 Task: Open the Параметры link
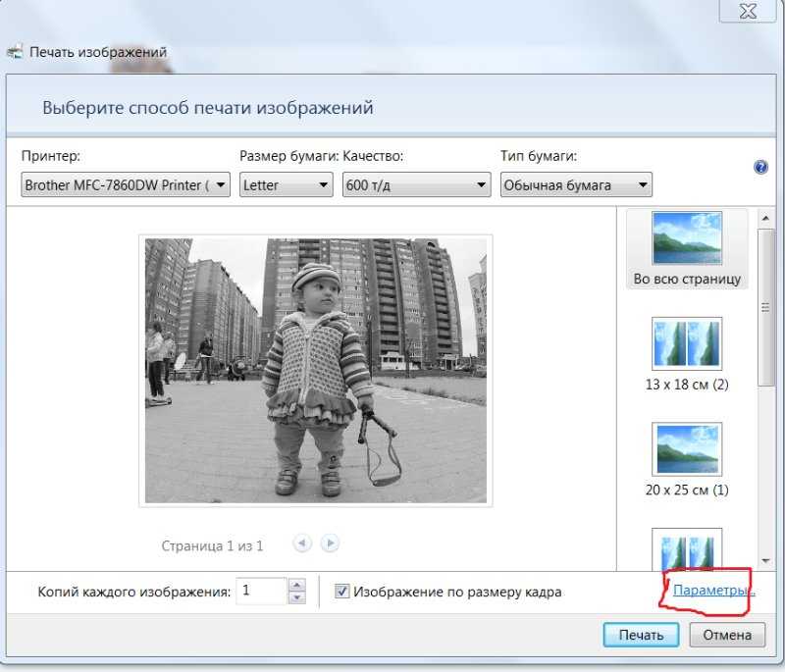712,590
